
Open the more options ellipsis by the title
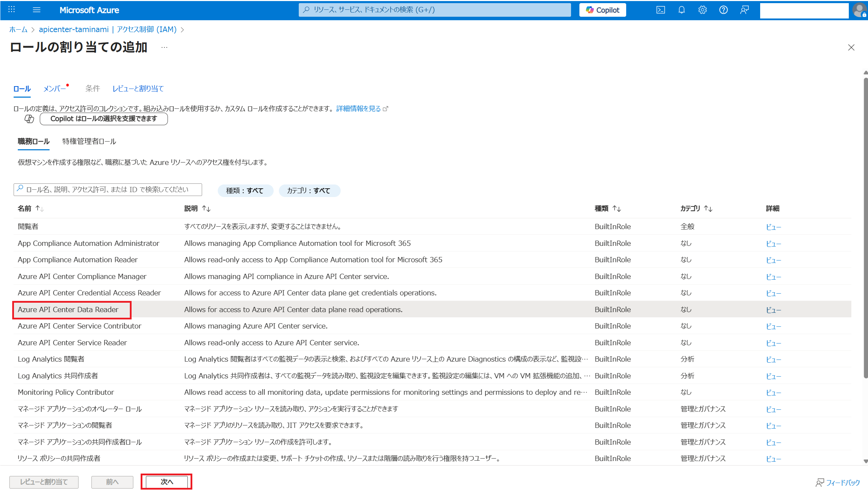pyautogui.click(x=164, y=47)
